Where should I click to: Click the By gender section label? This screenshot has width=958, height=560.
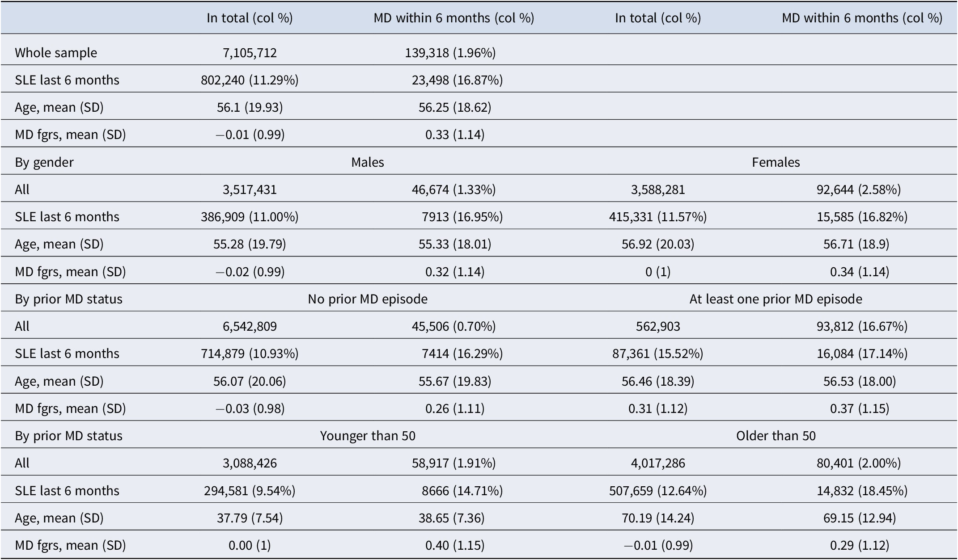click(44, 162)
